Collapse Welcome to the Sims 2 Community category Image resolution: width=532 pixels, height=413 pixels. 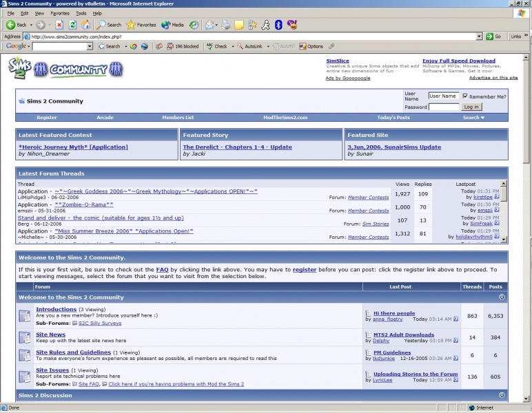pos(502,297)
